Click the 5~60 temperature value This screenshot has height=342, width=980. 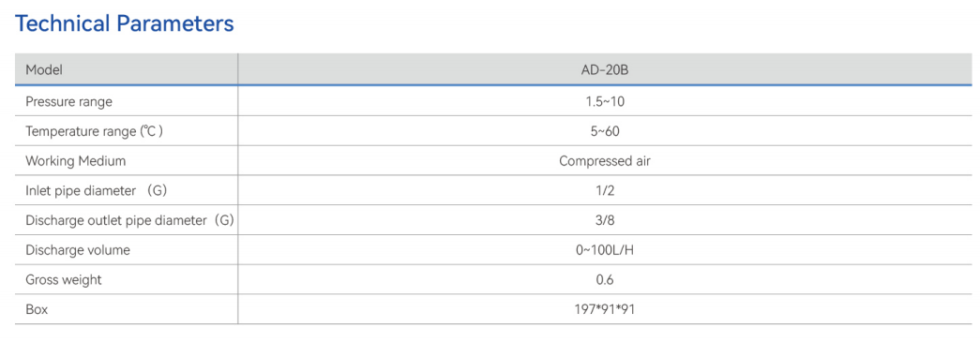click(x=604, y=131)
